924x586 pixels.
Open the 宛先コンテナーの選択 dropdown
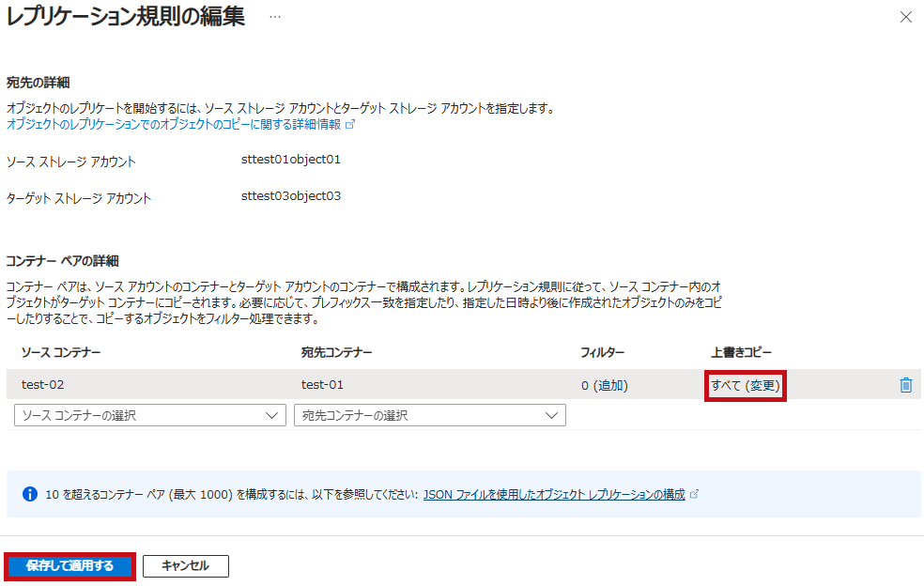coord(430,415)
